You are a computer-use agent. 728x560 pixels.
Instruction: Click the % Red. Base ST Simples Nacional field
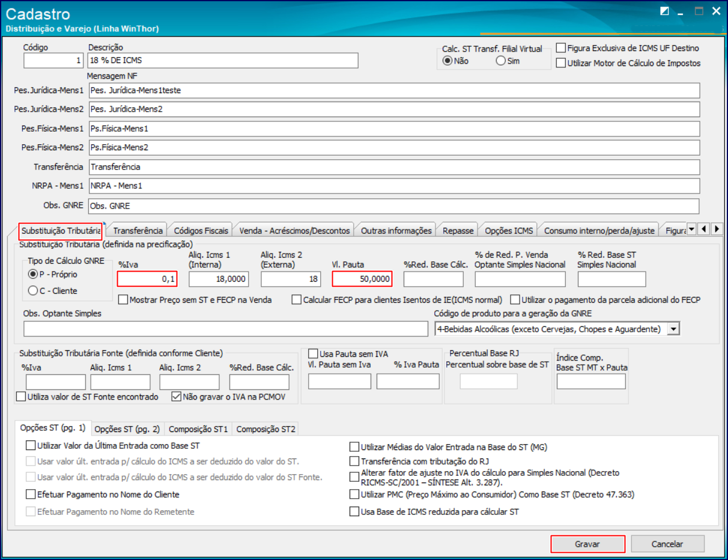pos(611,279)
